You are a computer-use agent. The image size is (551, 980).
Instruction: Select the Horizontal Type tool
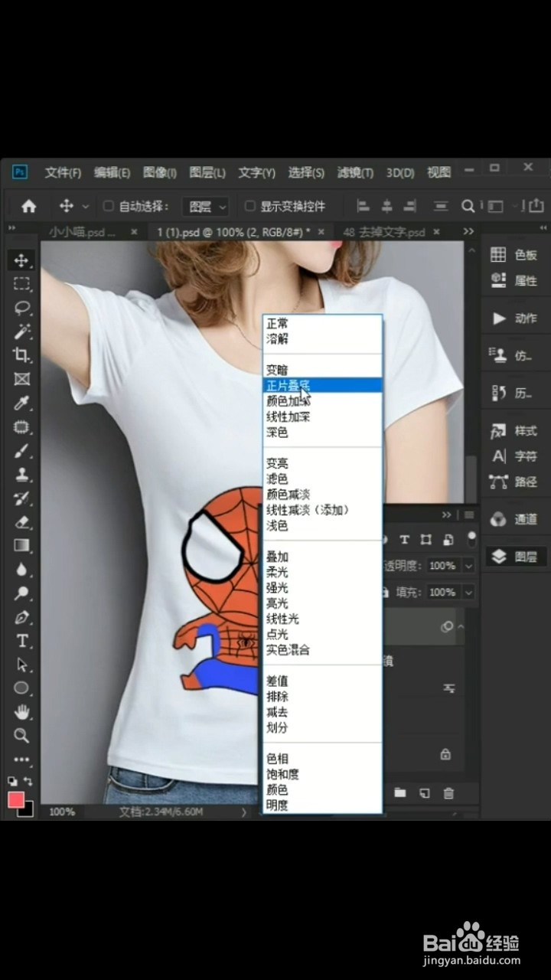[21, 641]
